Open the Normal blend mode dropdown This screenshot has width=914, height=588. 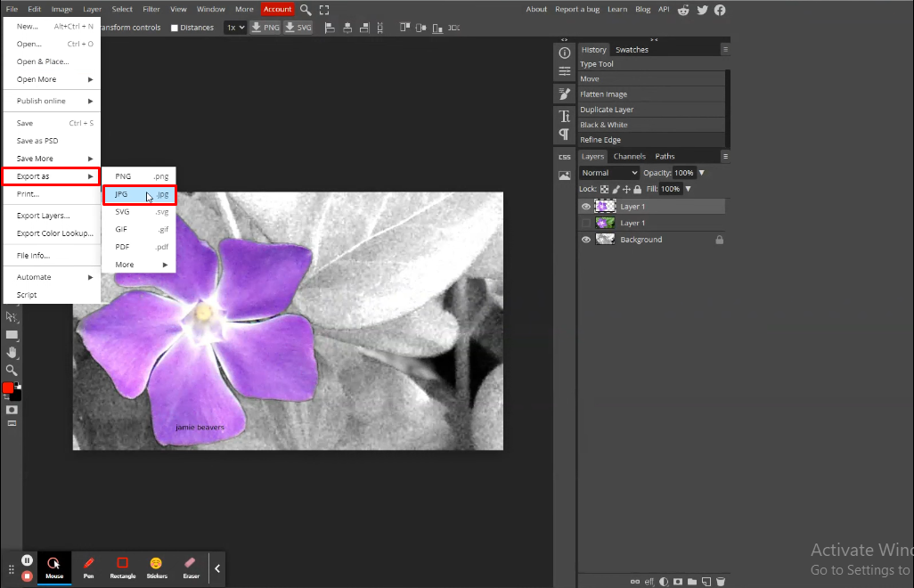tap(608, 172)
